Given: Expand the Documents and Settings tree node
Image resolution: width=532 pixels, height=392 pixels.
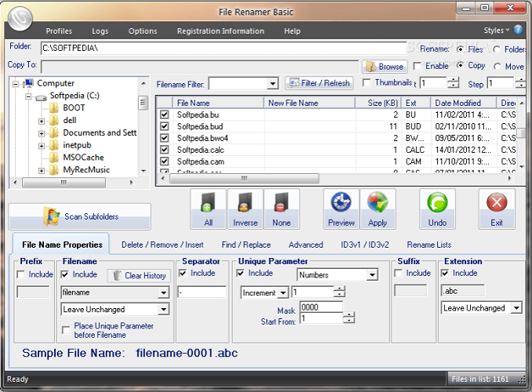Looking at the screenshot, I should click(42, 133).
